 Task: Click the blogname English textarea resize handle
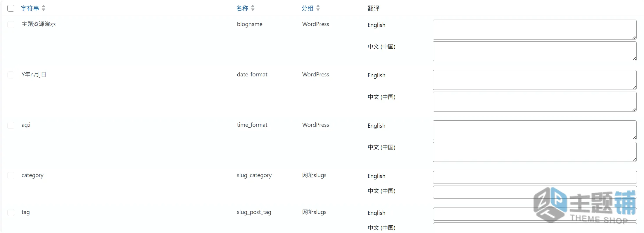[x=634, y=37]
